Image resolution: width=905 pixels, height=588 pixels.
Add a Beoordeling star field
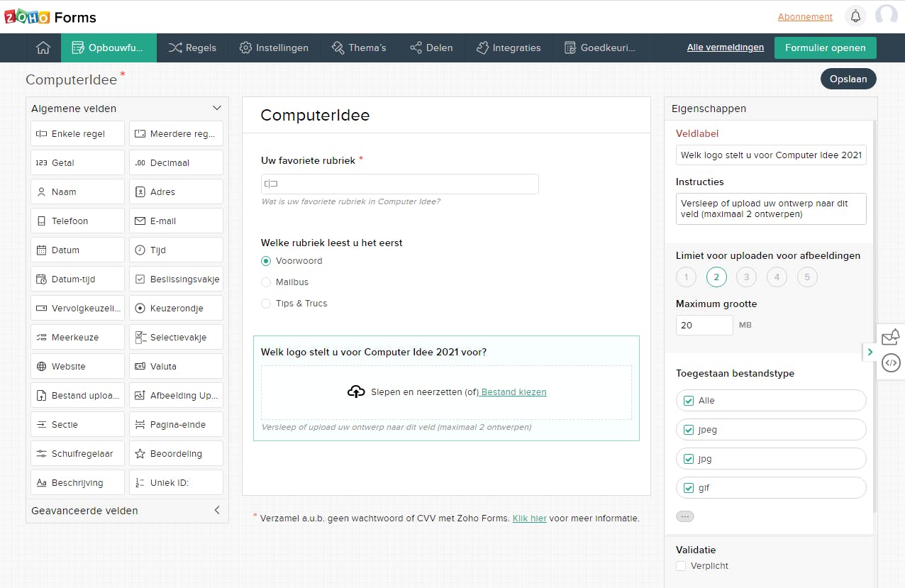coord(177,453)
